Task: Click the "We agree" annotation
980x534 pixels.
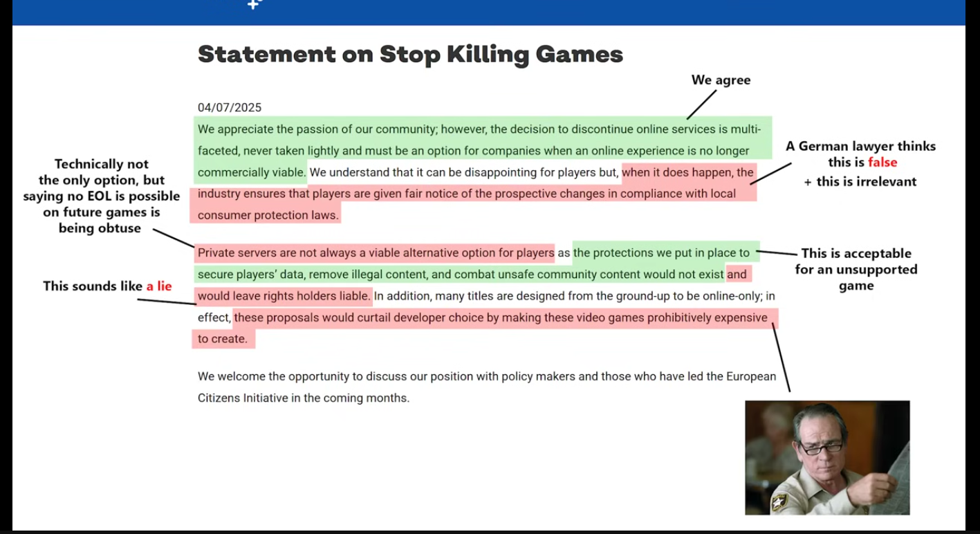Action: (721, 80)
